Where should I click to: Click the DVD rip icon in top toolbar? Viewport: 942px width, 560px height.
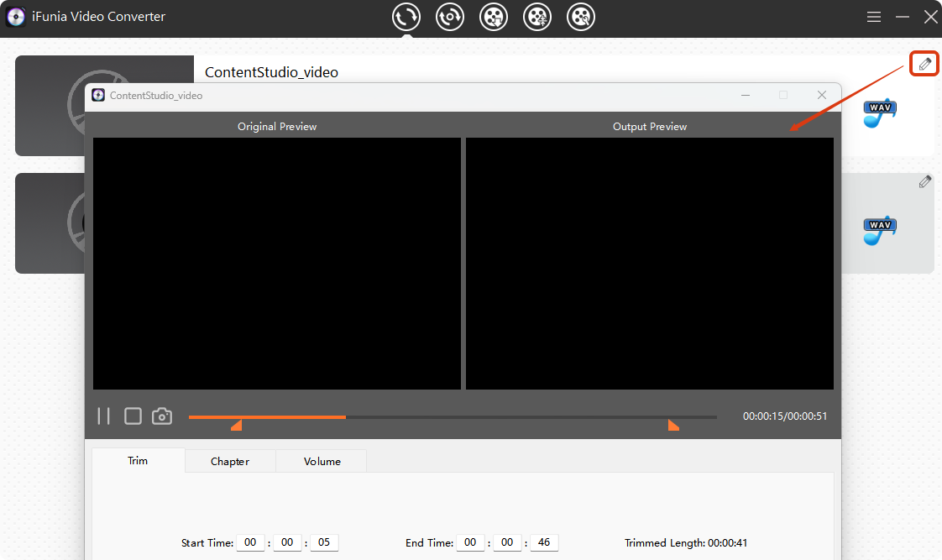[x=450, y=17]
